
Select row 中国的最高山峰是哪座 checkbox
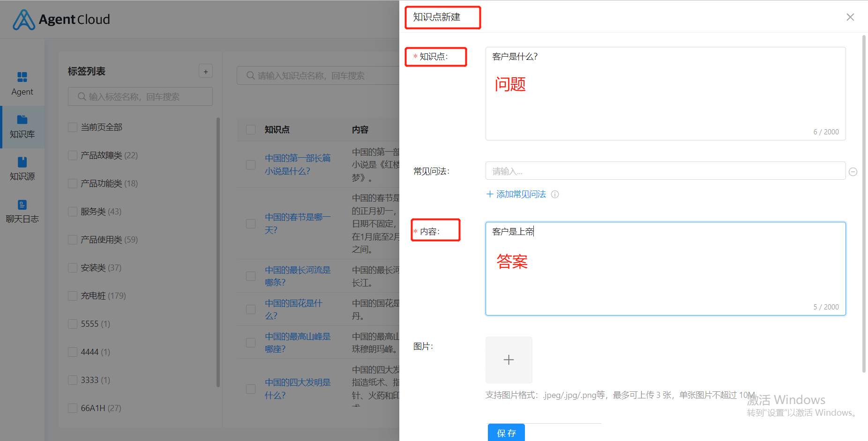click(x=251, y=343)
